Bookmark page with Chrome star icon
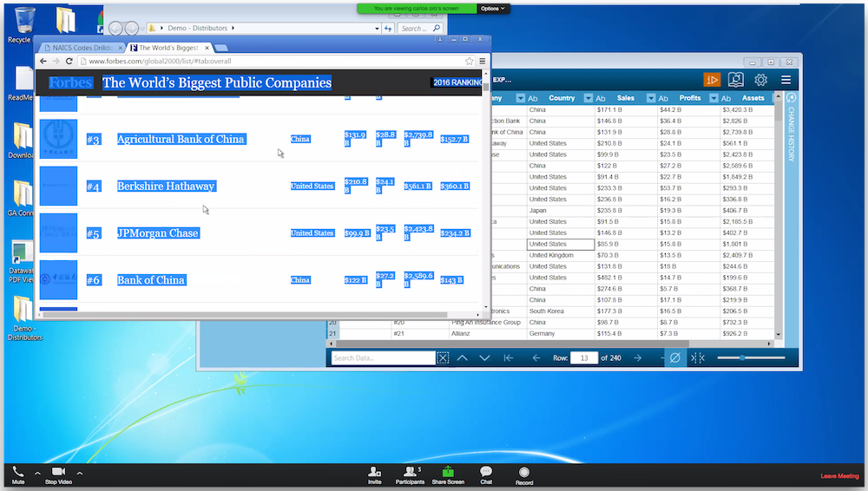The width and height of the screenshot is (868, 491). (x=470, y=61)
